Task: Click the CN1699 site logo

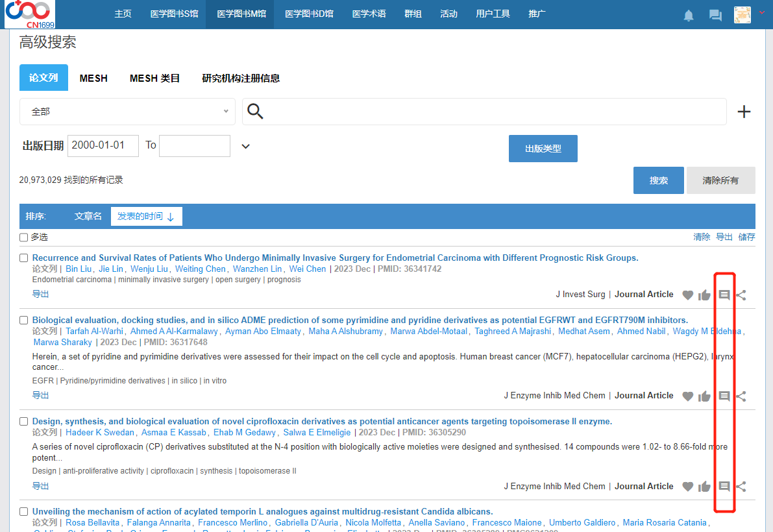Action: tap(30, 14)
